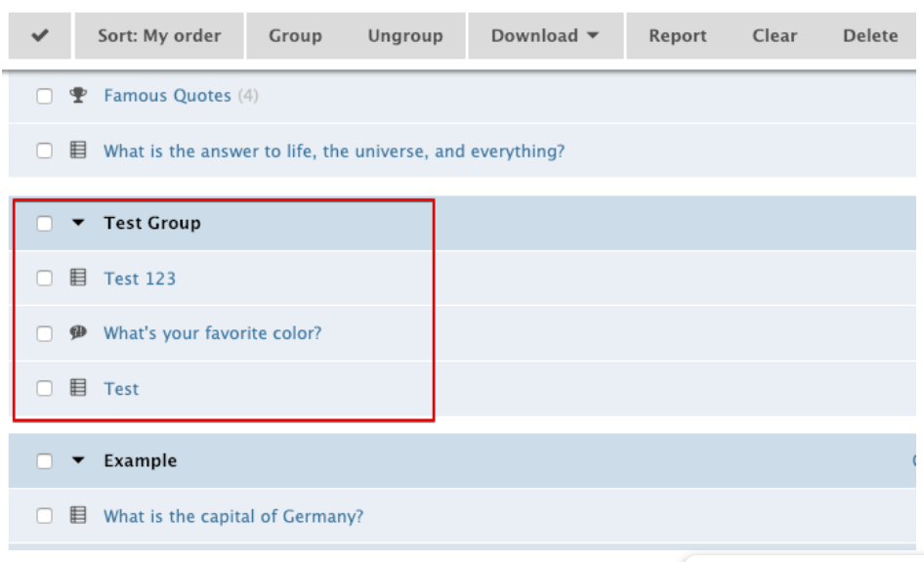Click the trophy icon beside Famous Quotes
924x562 pixels.
coord(79,96)
